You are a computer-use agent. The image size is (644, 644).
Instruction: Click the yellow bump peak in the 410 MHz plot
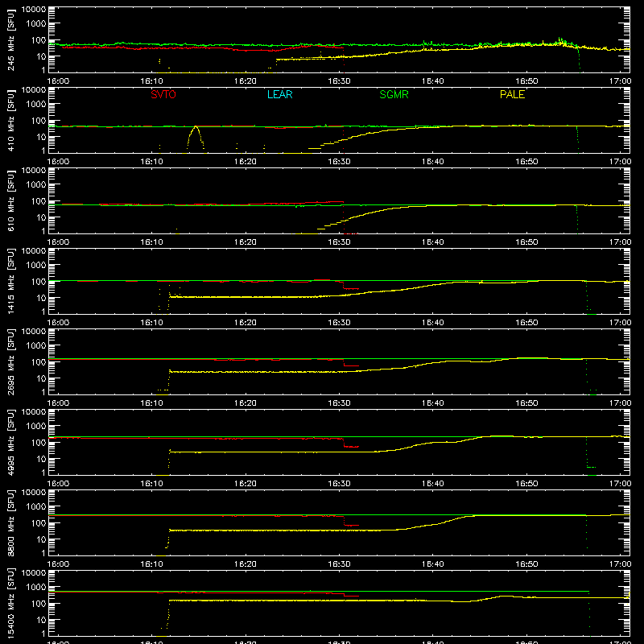coord(196,127)
